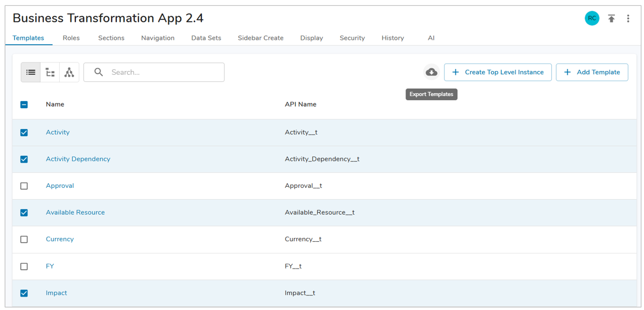The width and height of the screenshot is (644, 310).
Task: Check the Currency row checkbox
Action: point(24,239)
